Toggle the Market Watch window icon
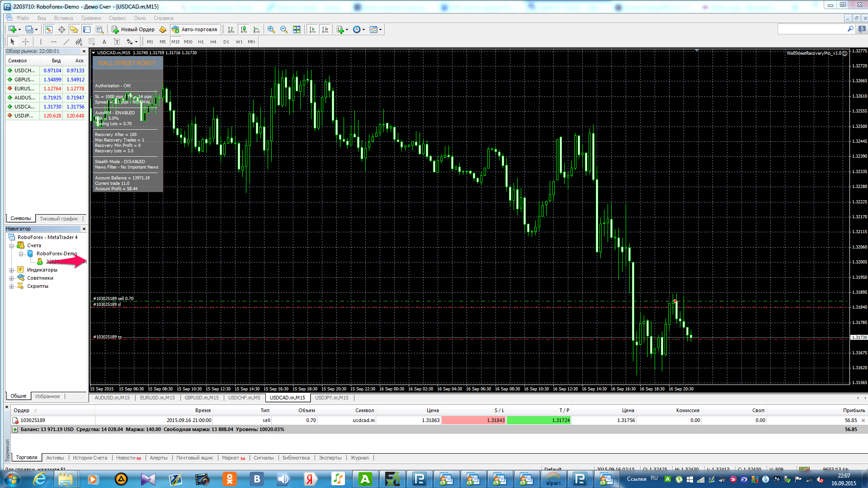 49,29
